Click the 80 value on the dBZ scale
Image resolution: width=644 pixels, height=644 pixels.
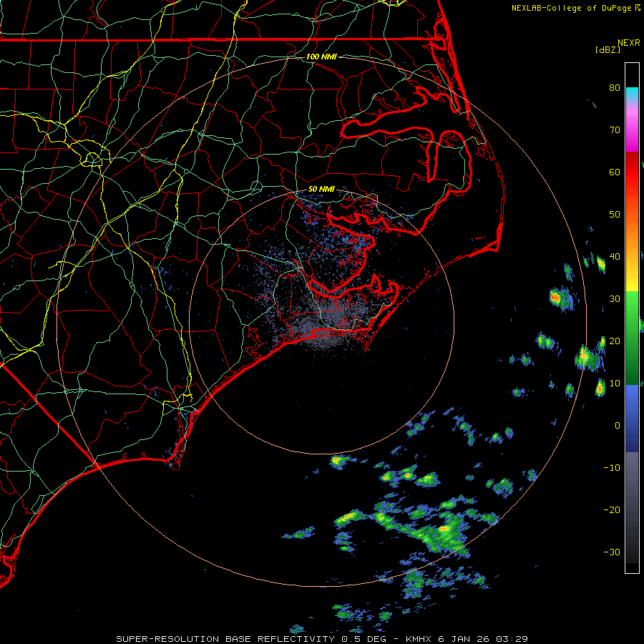pos(615,87)
